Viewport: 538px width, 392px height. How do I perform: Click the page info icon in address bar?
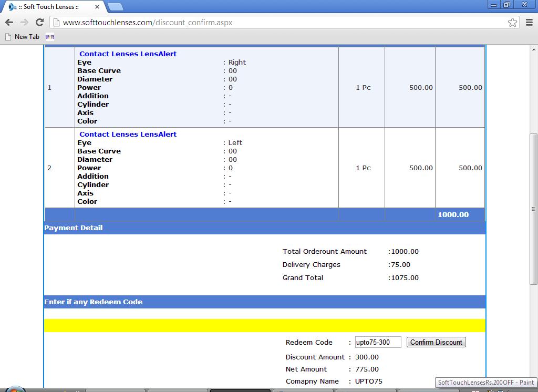pyautogui.click(x=56, y=23)
